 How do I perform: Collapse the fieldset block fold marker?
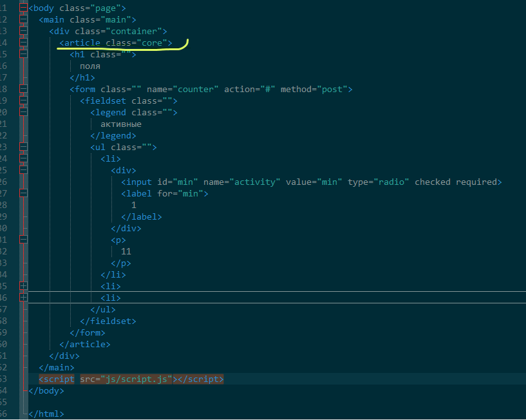click(x=23, y=100)
